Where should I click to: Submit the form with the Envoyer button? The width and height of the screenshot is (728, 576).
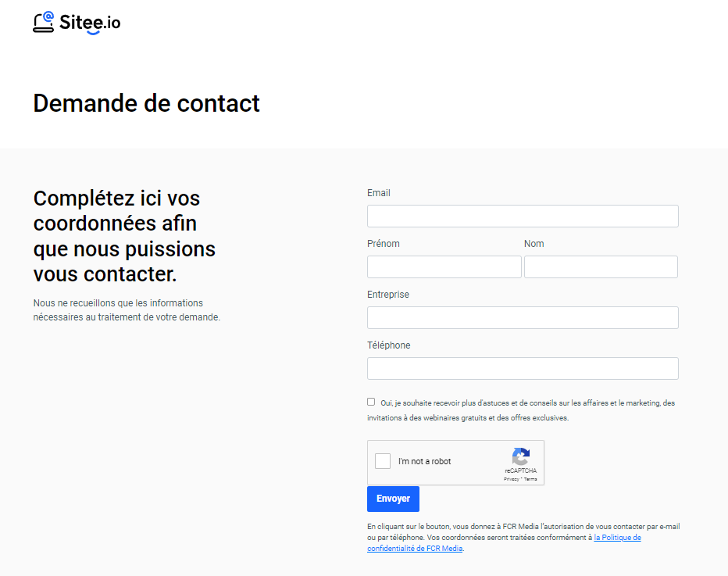point(393,499)
